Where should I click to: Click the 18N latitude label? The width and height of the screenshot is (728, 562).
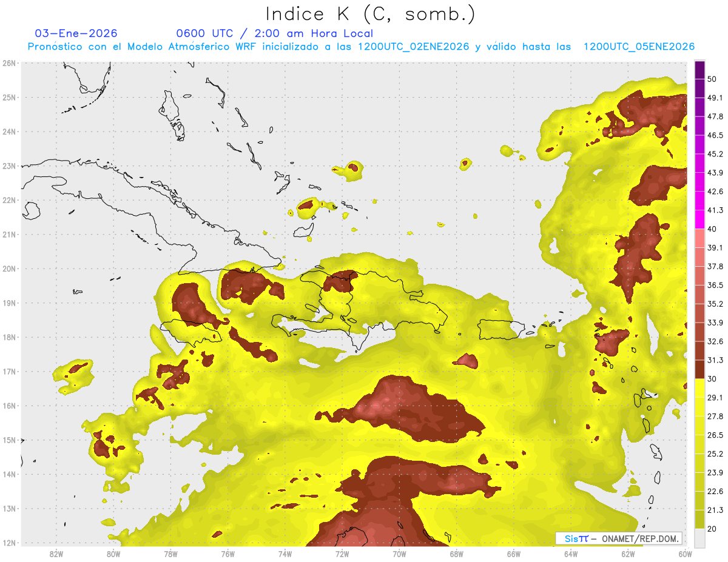(9, 337)
